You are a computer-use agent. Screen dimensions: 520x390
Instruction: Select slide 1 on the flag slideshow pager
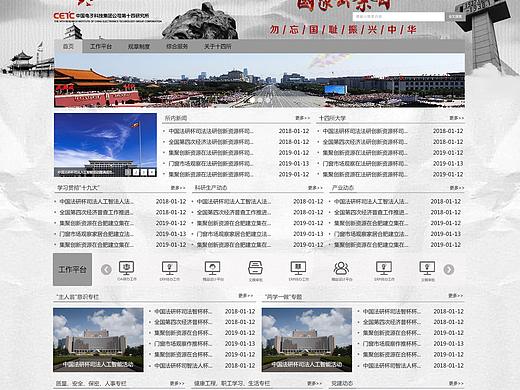pyautogui.click(x=128, y=172)
